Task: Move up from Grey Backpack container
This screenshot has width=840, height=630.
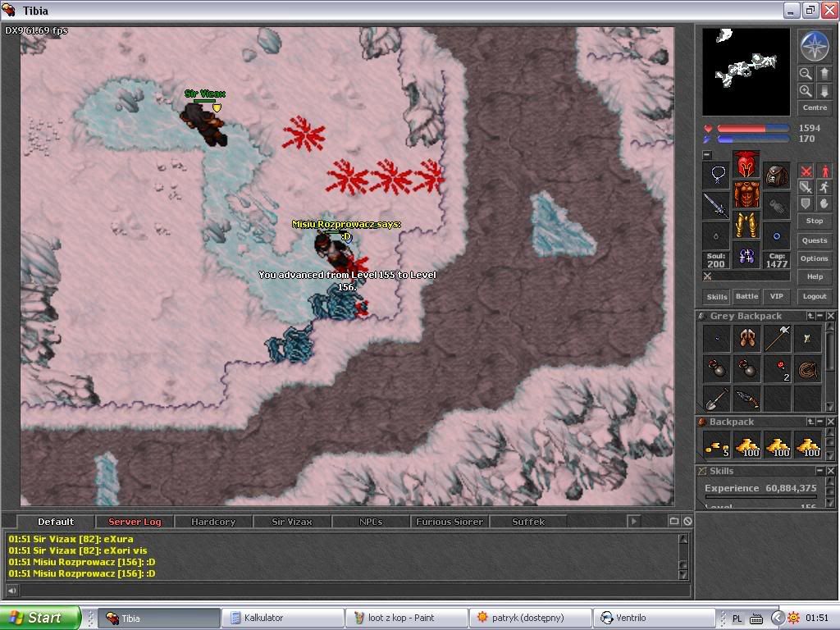Action: click(810, 316)
